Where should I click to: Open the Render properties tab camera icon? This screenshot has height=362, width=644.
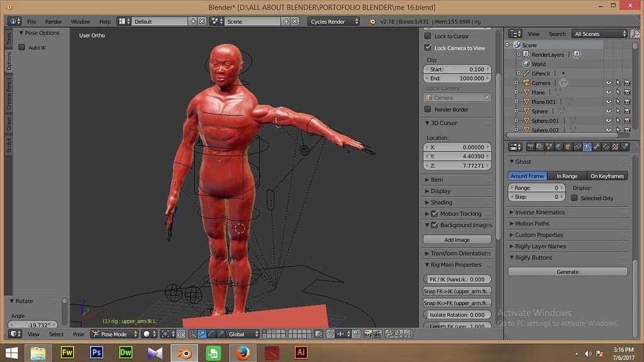point(531,147)
